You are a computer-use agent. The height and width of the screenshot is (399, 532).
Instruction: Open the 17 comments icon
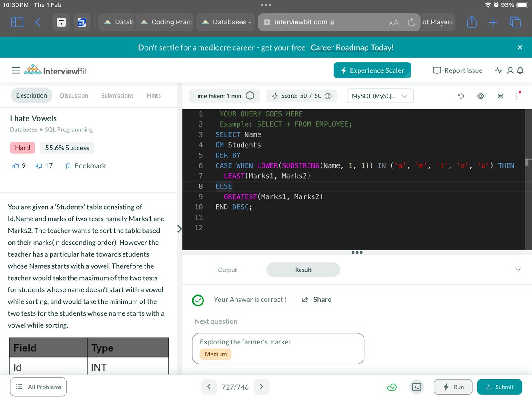coord(39,166)
